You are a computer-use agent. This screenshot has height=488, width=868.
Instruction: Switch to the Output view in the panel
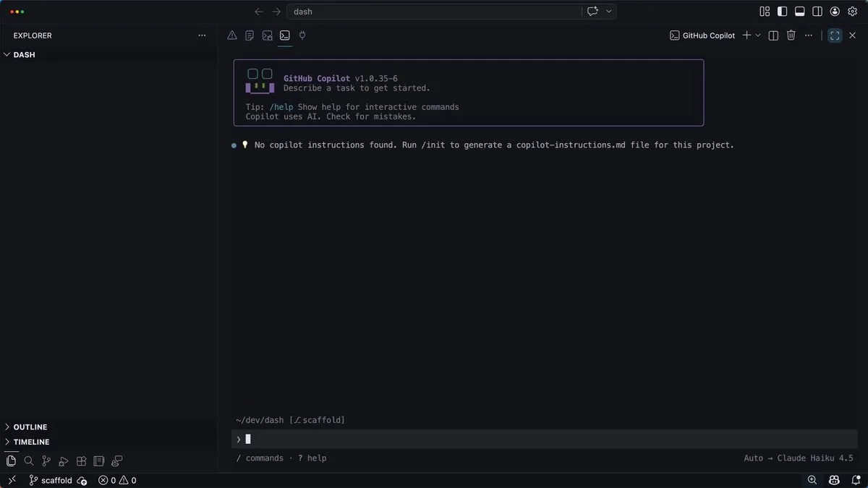(250, 35)
